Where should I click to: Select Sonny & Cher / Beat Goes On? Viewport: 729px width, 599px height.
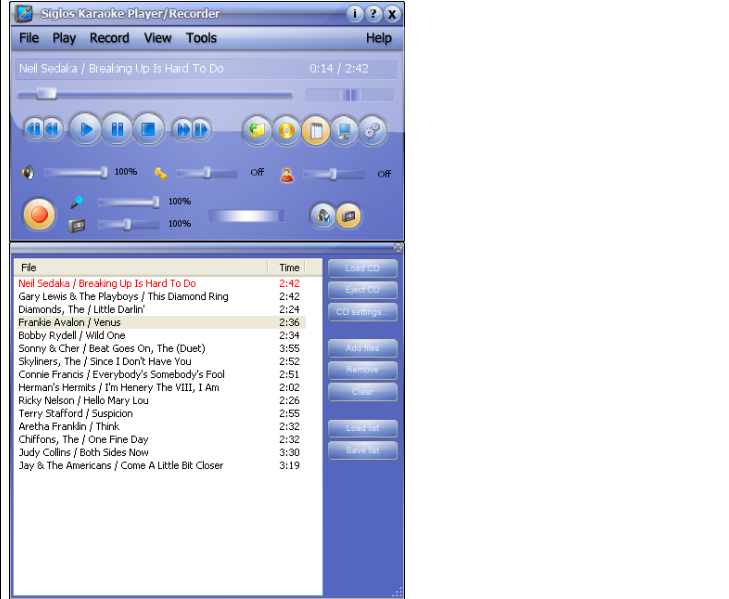click(161, 348)
